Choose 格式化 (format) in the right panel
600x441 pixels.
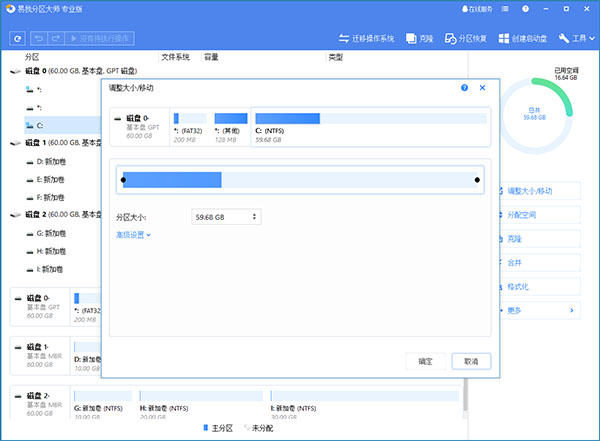[x=520, y=286]
